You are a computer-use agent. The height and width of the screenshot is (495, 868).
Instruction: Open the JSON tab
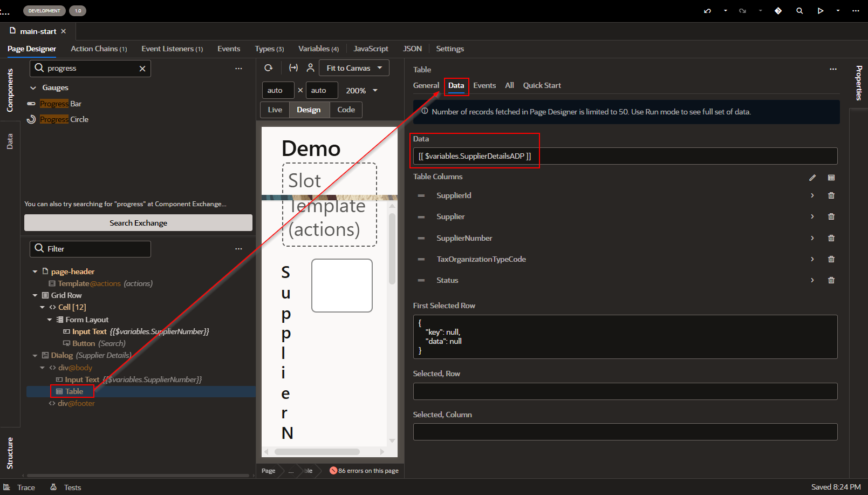click(412, 49)
